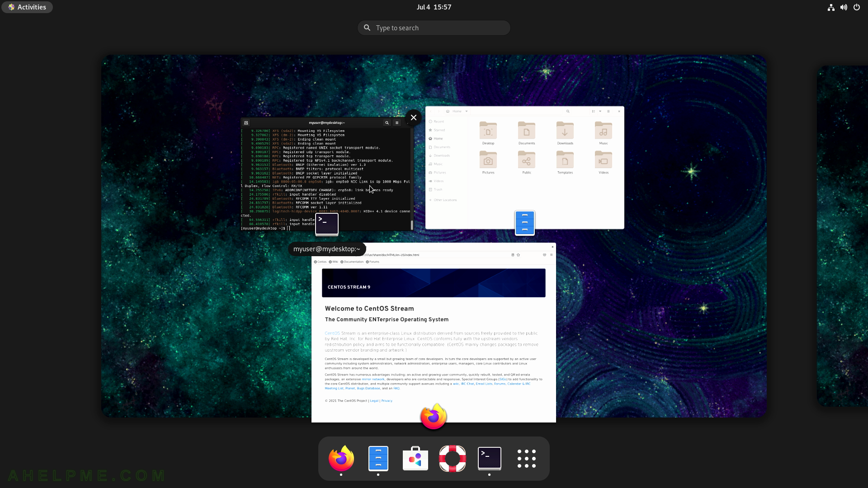Click the CENTOS STREAM 9 banner
868x488 pixels.
(434, 283)
